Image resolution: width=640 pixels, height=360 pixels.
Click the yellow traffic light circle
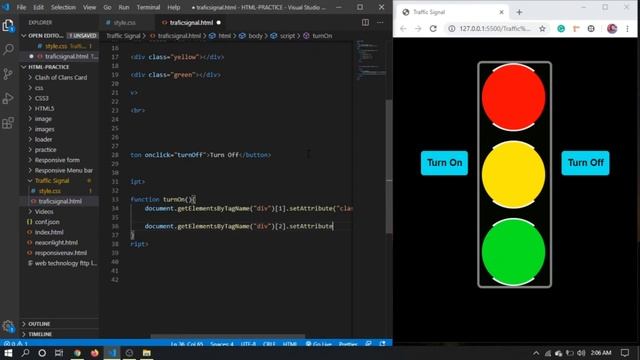(513, 175)
